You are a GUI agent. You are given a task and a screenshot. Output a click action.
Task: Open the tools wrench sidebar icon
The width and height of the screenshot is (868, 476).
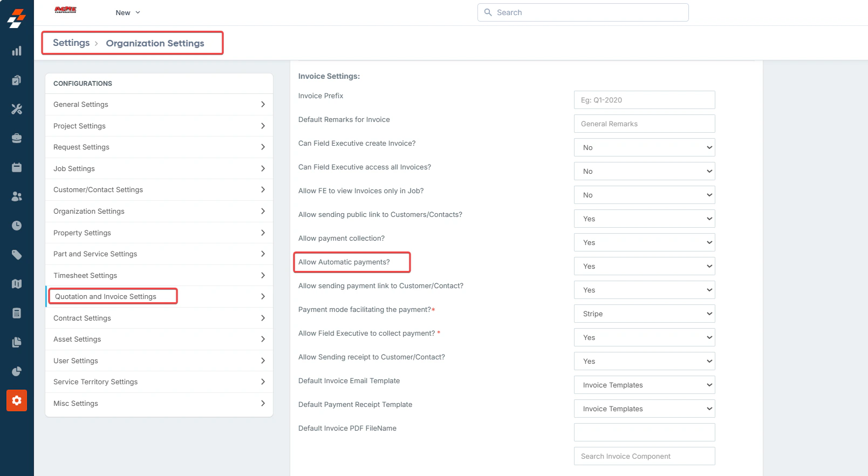17,109
